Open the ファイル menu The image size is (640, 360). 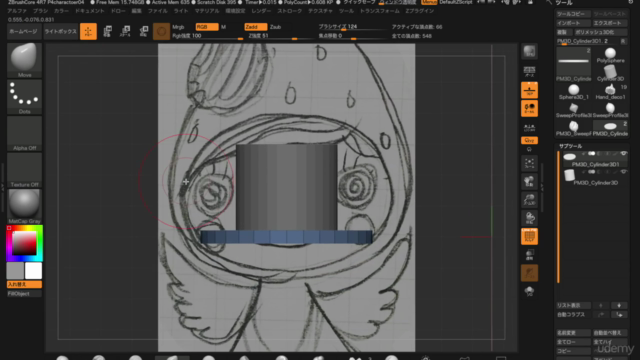pyautogui.click(x=158, y=11)
